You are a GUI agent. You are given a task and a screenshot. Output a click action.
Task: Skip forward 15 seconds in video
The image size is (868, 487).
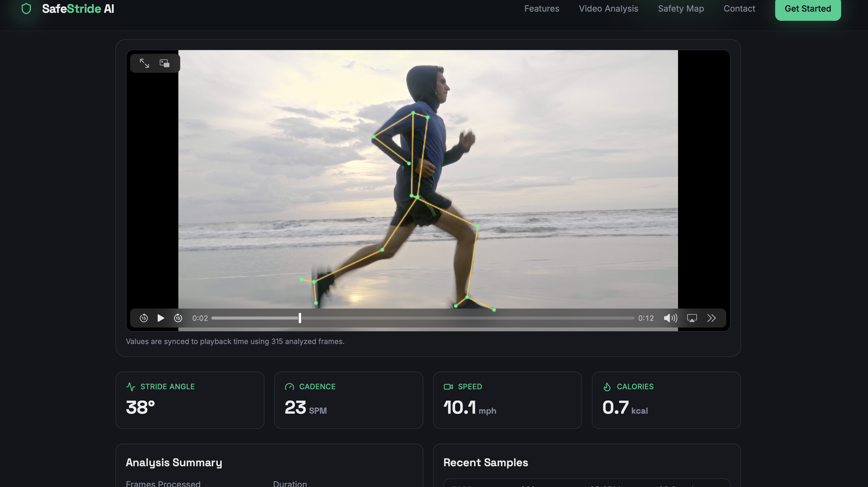pos(178,318)
